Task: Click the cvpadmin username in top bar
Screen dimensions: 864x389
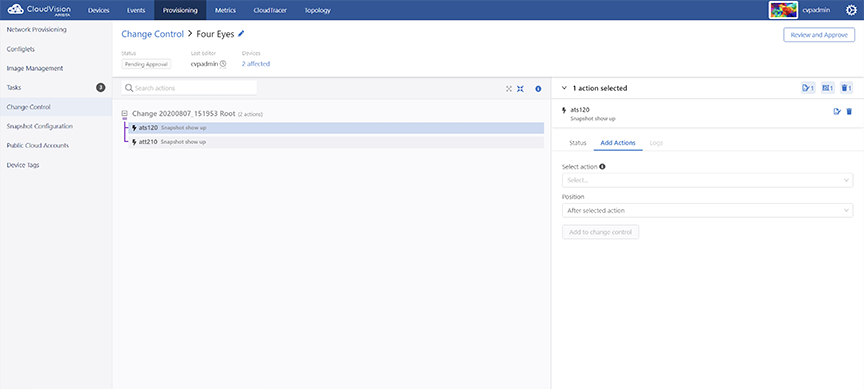Action: (817, 10)
